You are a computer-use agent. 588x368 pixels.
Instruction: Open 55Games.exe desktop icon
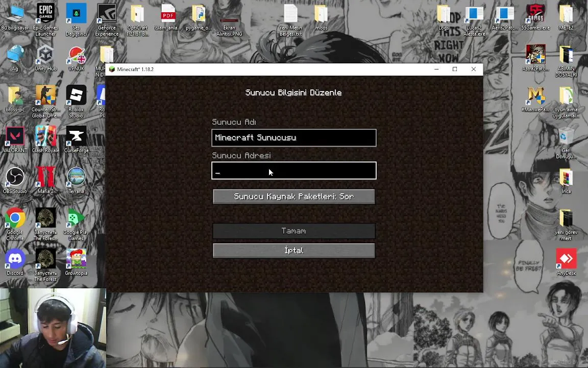tap(535, 18)
